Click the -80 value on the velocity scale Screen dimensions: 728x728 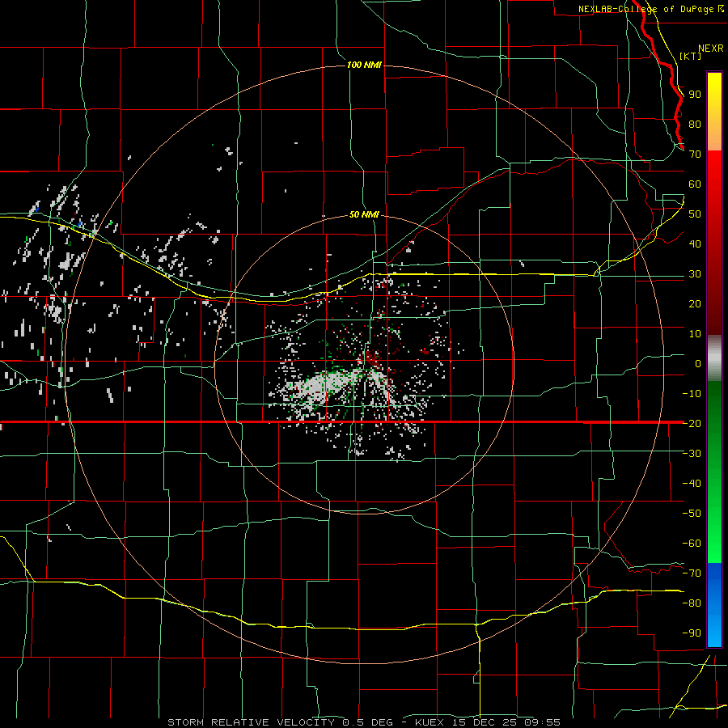(x=692, y=603)
